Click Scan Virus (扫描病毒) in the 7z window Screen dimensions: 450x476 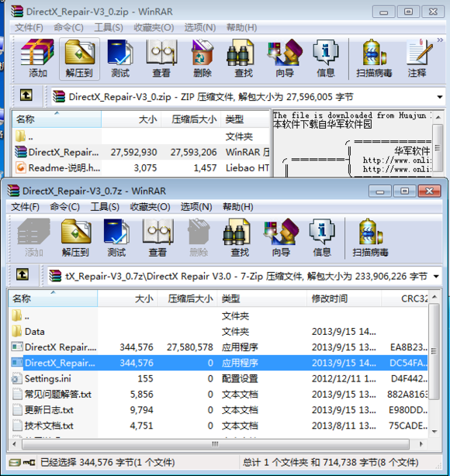pos(370,238)
